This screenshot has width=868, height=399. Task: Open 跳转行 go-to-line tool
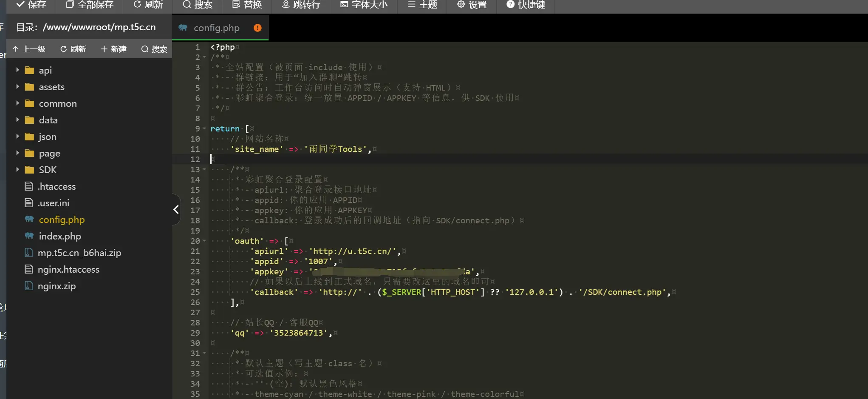click(301, 5)
